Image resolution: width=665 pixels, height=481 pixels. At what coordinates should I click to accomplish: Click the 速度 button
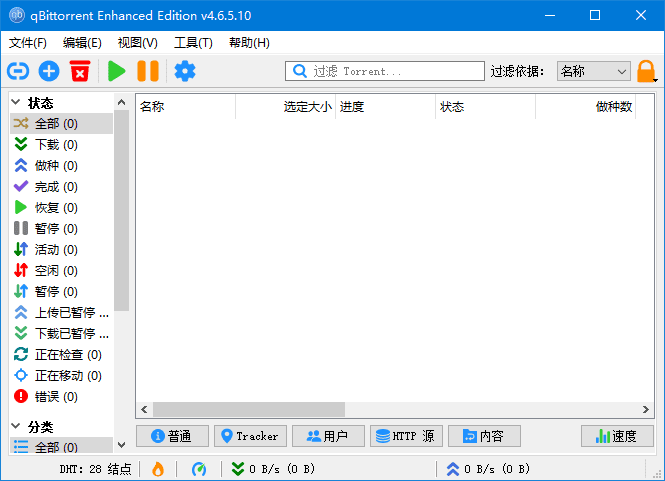[x=617, y=436]
